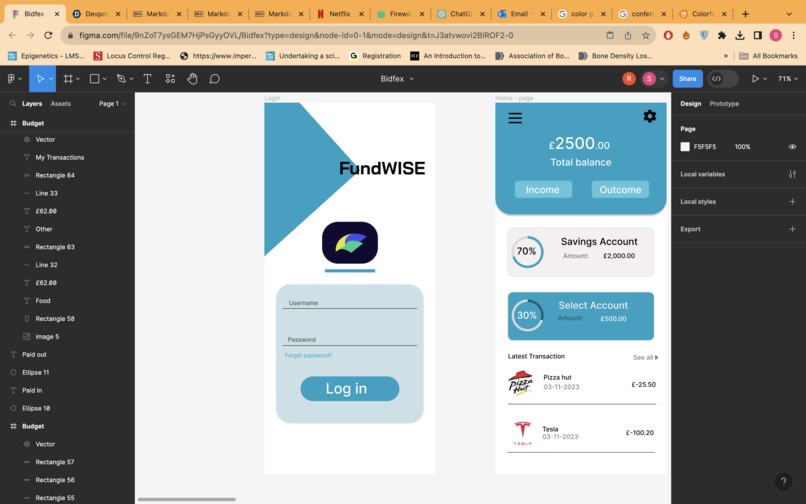
Task: Click See all transactions link
Action: (x=645, y=357)
